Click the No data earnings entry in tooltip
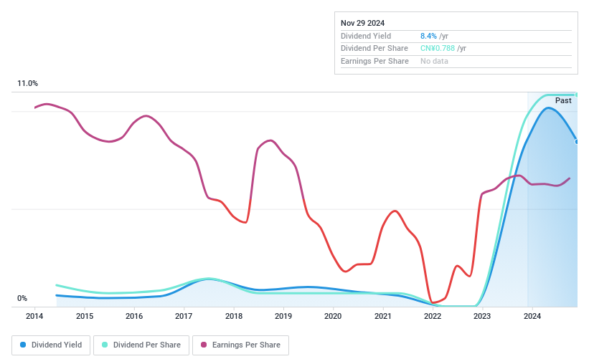Image resolution: width=589 pixels, height=364 pixels. point(435,62)
